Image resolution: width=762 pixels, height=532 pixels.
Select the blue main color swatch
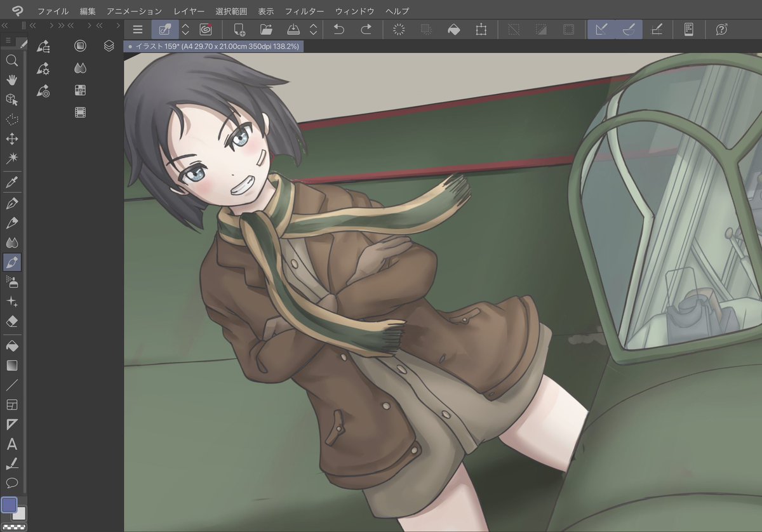coord(10,505)
